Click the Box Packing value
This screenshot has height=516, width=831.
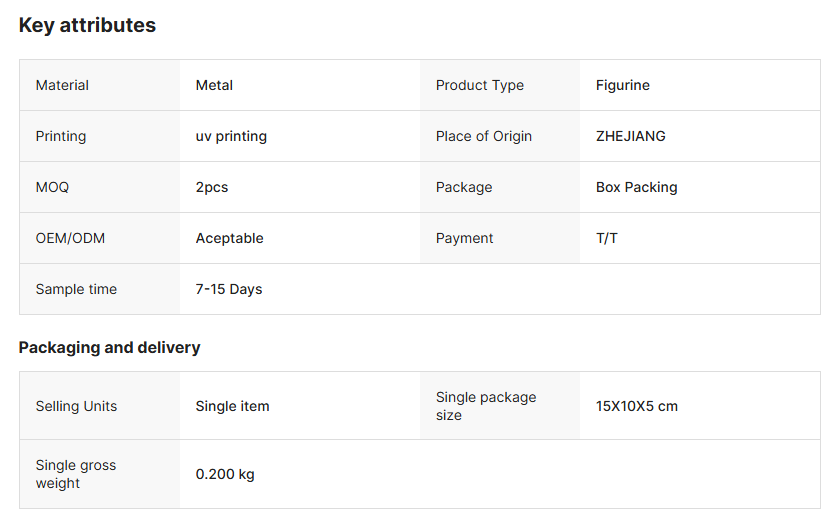(636, 188)
